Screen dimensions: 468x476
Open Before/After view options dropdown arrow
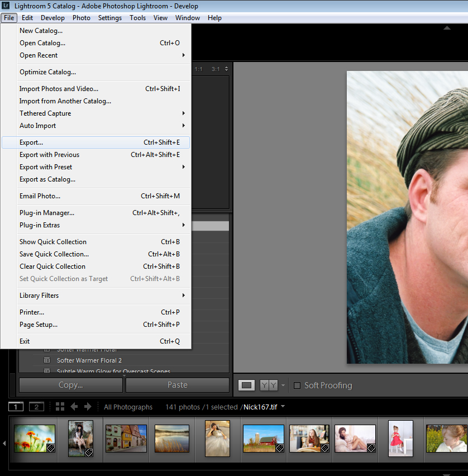click(283, 385)
